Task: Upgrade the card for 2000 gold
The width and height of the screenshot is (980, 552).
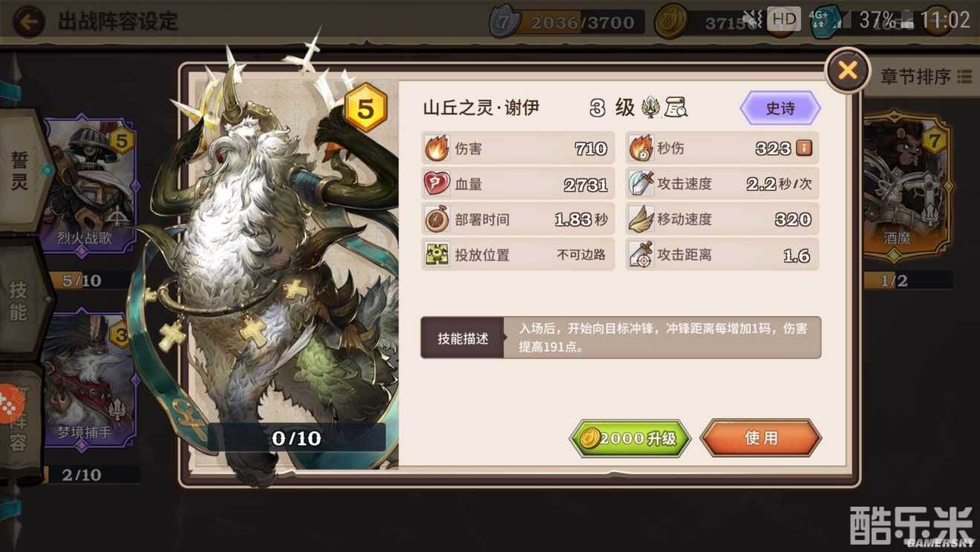Action: click(x=630, y=438)
